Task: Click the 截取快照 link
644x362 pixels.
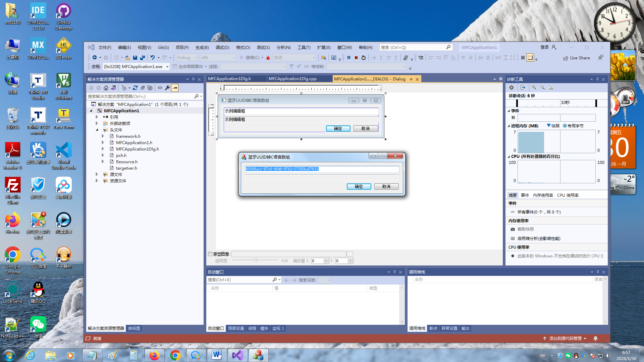Action: [x=525, y=229]
